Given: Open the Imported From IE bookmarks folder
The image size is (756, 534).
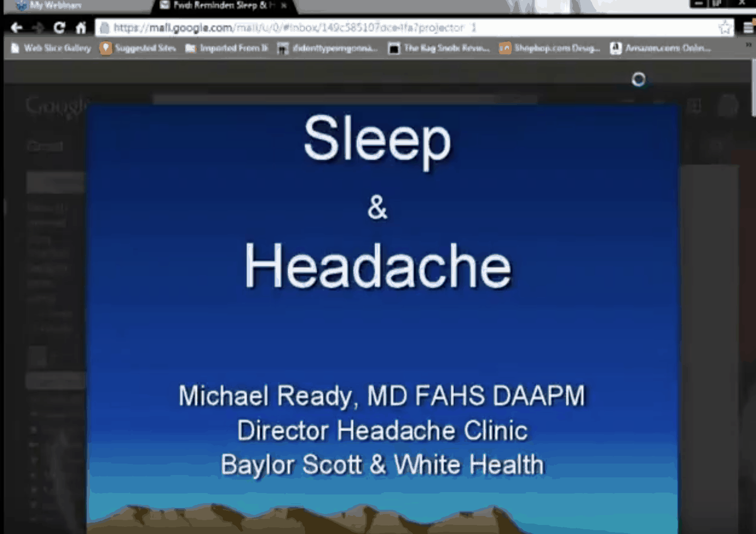Looking at the screenshot, I should (x=227, y=48).
